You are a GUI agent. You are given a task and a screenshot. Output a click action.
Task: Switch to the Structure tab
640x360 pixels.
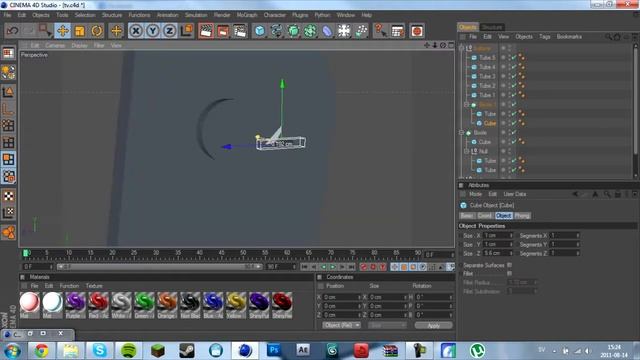492,27
